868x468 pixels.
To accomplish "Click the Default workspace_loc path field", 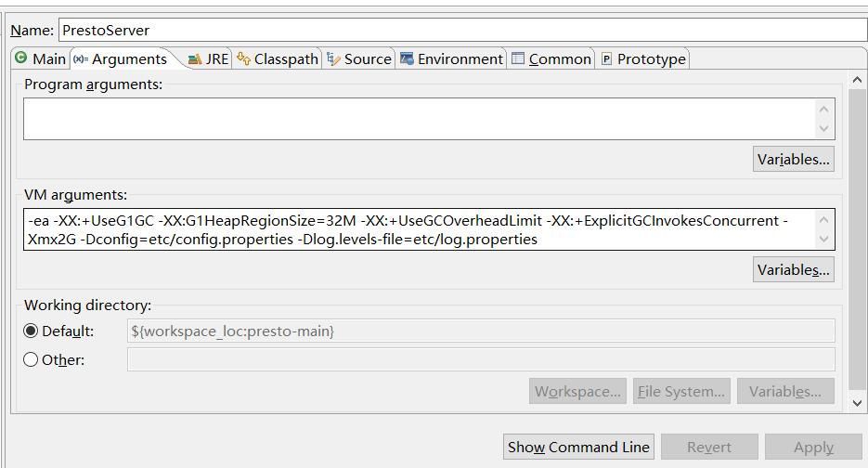I will coord(481,331).
